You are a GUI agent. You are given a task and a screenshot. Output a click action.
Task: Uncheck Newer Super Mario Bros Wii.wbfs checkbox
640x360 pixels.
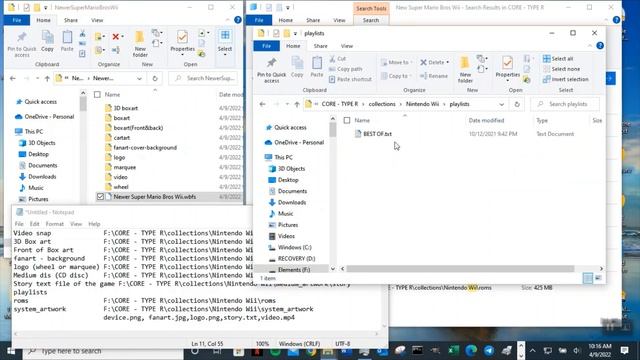(100, 197)
